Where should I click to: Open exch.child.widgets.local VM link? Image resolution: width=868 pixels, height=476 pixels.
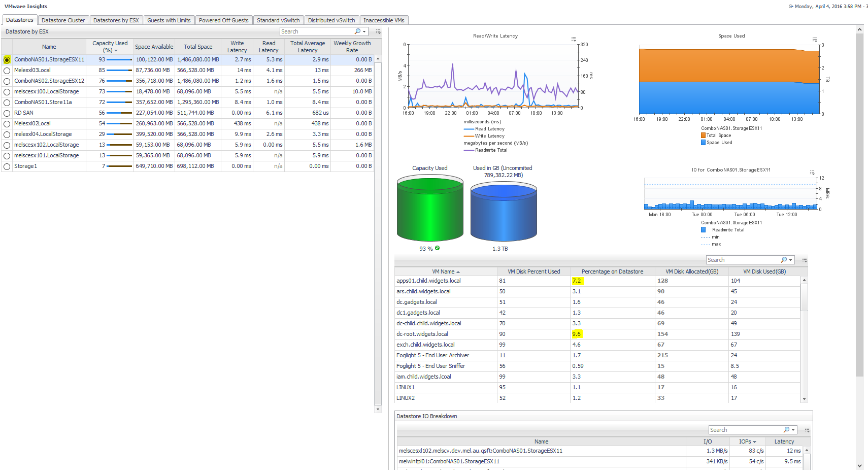(x=425, y=345)
